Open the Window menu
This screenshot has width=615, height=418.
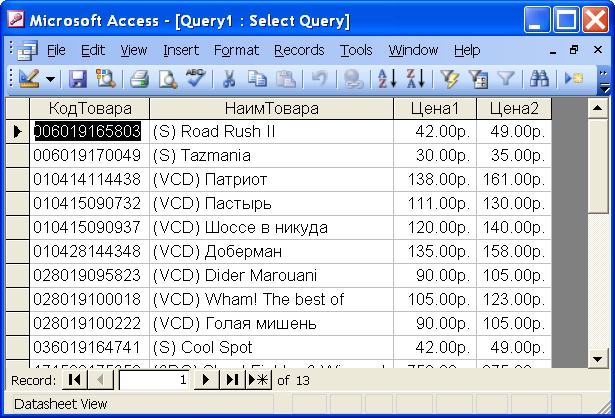pyautogui.click(x=413, y=50)
